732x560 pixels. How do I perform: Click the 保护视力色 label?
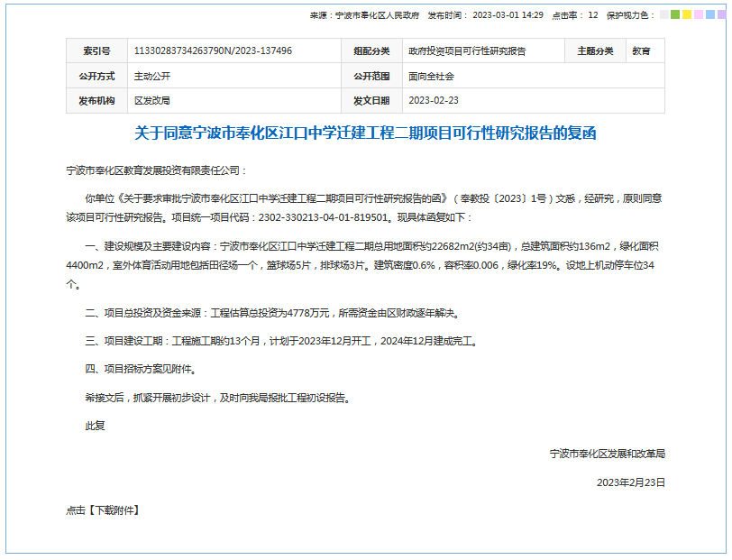tap(630, 15)
